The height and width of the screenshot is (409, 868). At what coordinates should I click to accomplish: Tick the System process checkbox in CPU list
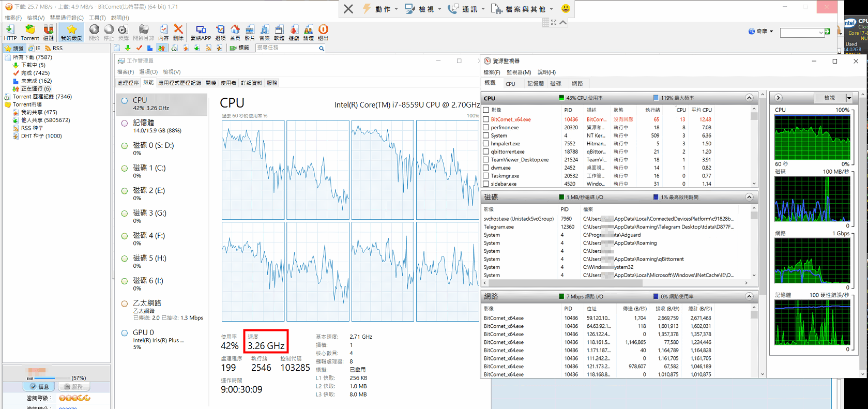(x=486, y=135)
